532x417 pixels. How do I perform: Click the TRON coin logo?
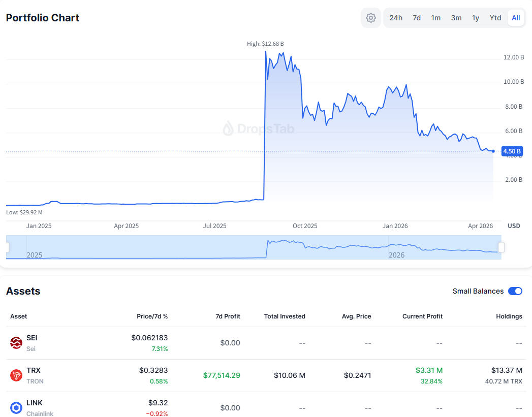[x=16, y=375]
